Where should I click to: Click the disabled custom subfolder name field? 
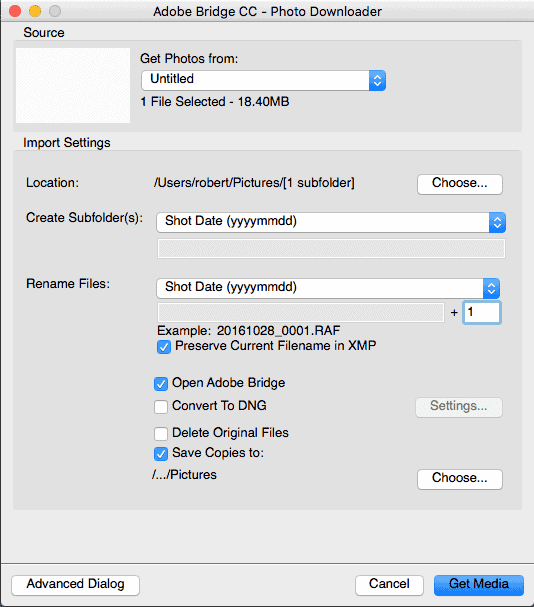[x=331, y=249]
